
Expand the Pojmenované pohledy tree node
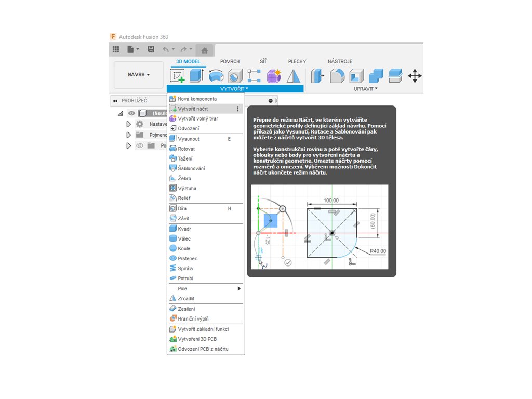point(129,135)
